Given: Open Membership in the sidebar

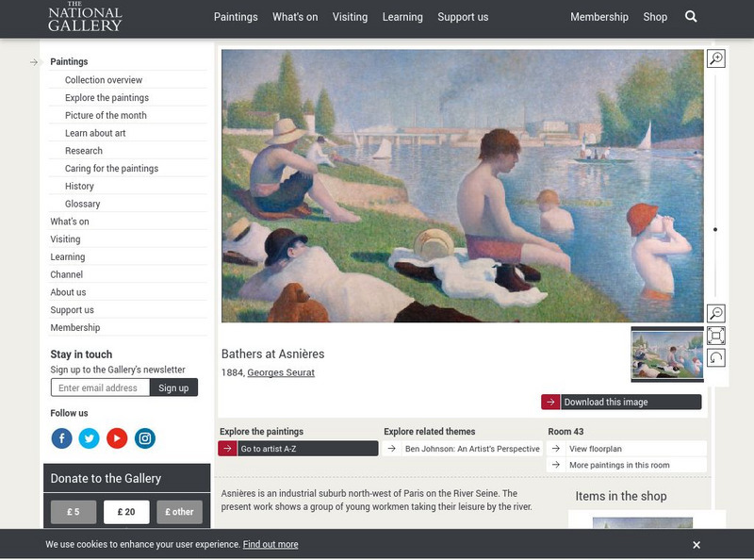Looking at the screenshot, I should [75, 328].
